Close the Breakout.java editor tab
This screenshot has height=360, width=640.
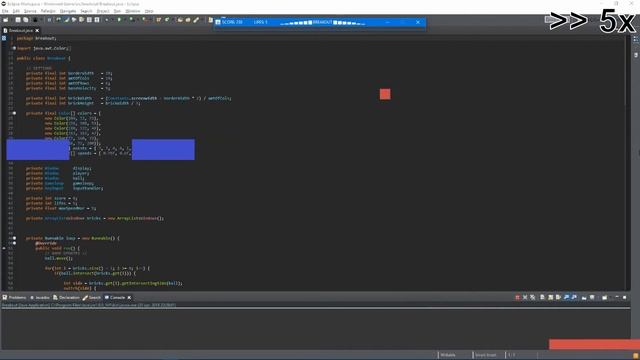click(37, 31)
